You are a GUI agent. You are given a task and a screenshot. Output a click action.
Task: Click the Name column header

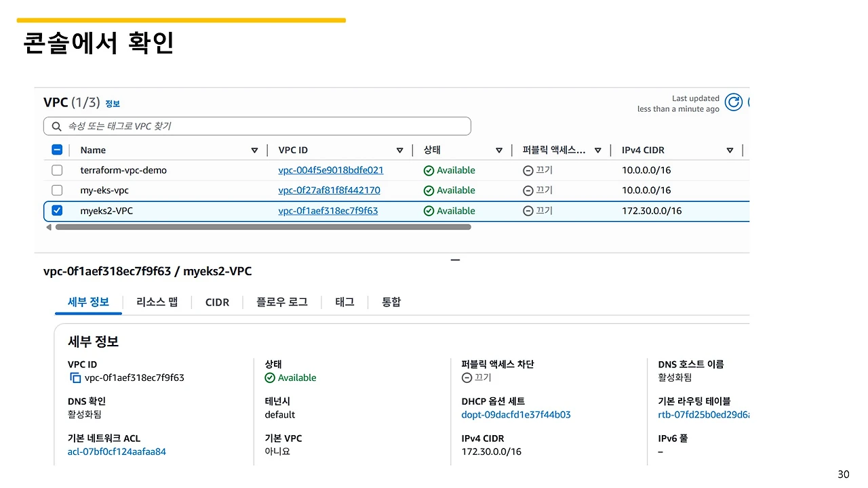tap(93, 150)
